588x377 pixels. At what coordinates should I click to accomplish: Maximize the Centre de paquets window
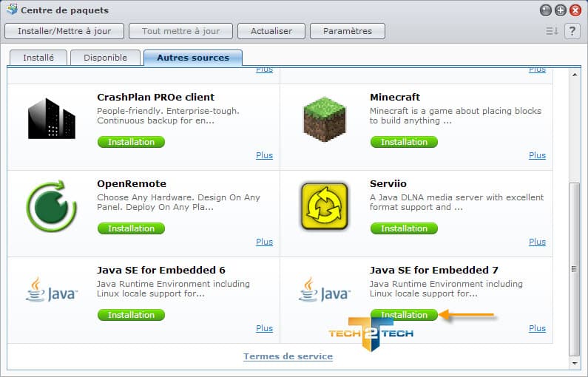pyautogui.click(x=560, y=10)
